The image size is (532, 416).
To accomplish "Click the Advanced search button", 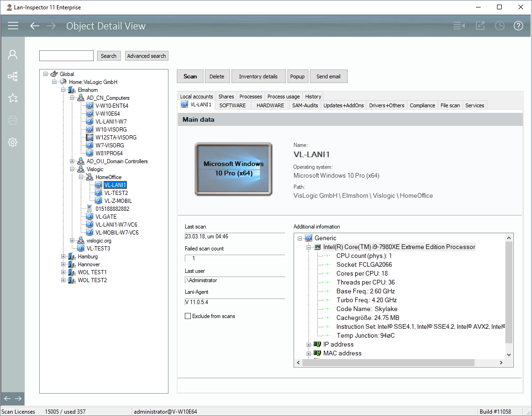I will coord(147,56).
